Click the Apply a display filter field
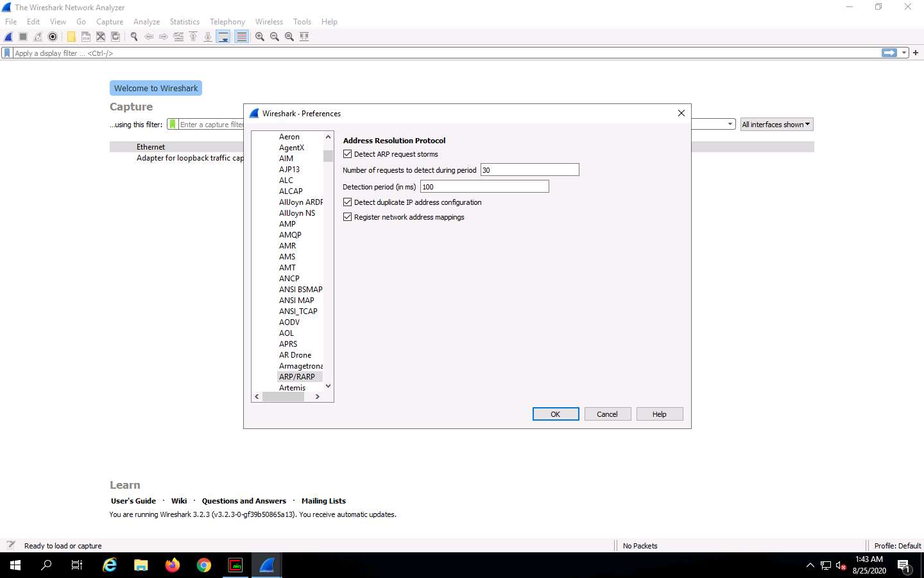 tap(446, 53)
